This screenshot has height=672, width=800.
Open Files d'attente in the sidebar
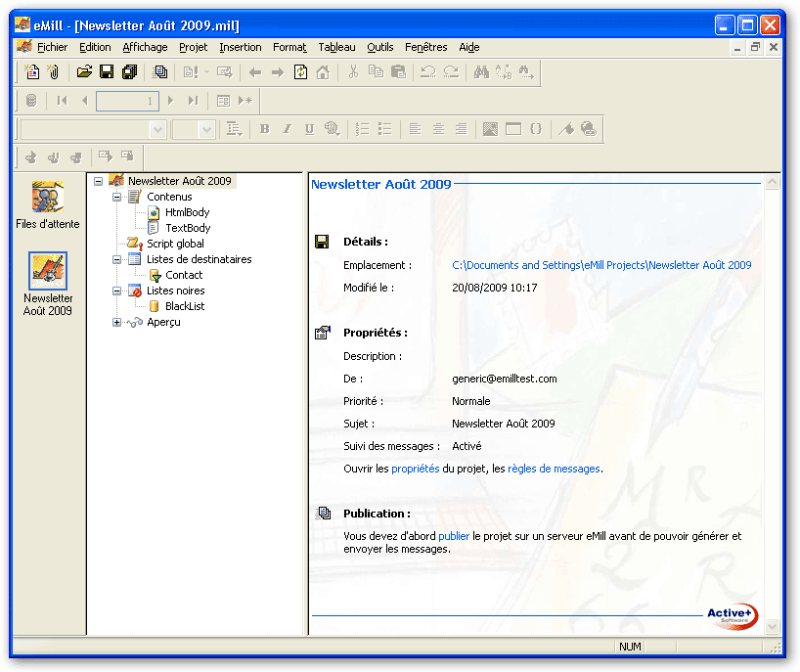pos(48,205)
